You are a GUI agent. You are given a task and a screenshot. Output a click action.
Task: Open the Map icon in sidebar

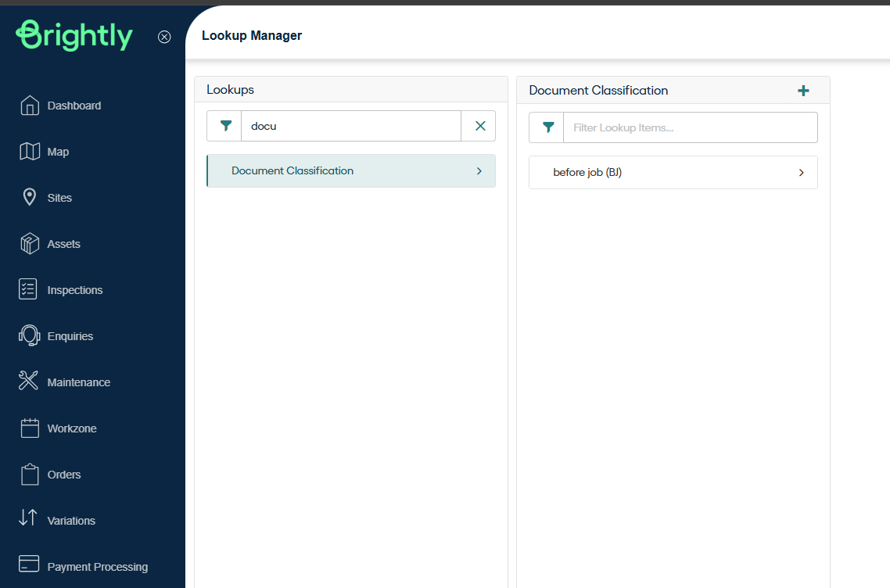point(29,152)
